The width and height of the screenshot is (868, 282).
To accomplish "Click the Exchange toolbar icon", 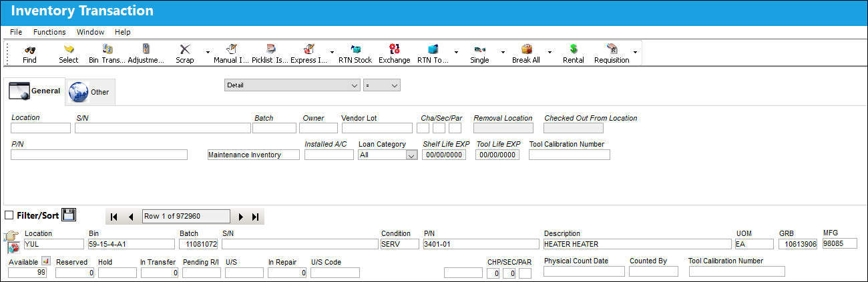I will coord(394,49).
